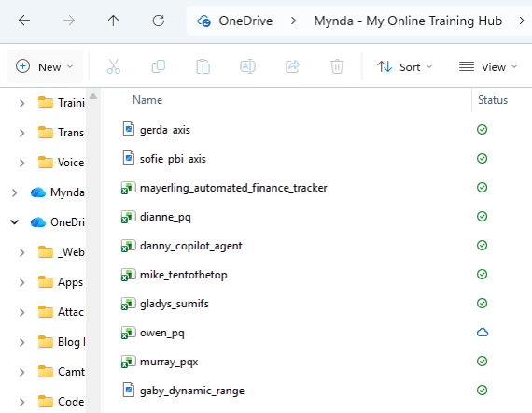Select gladys_sumifs workbook
The width and height of the screenshot is (532, 413).
175,304
